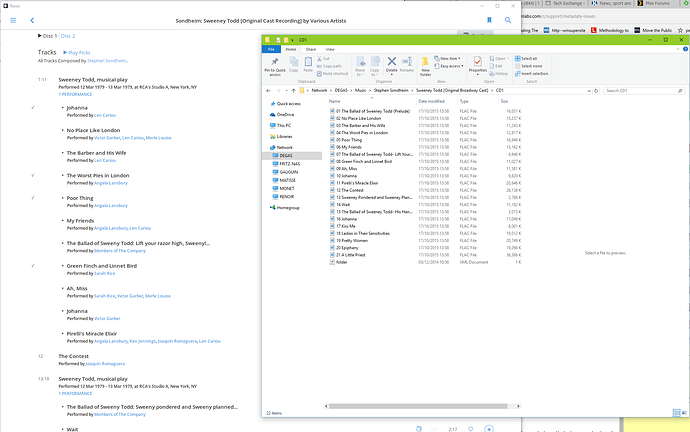Go back in Roon with the left arrow
690x432 pixels.
tap(32, 20)
